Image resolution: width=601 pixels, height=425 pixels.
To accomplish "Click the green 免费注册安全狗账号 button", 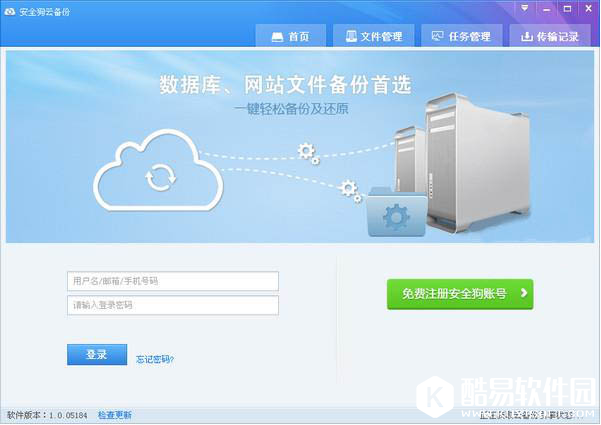I will 460,294.
